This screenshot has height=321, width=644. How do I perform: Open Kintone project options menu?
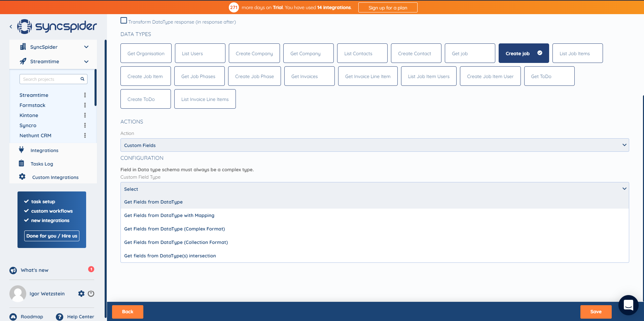tap(85, 115)
